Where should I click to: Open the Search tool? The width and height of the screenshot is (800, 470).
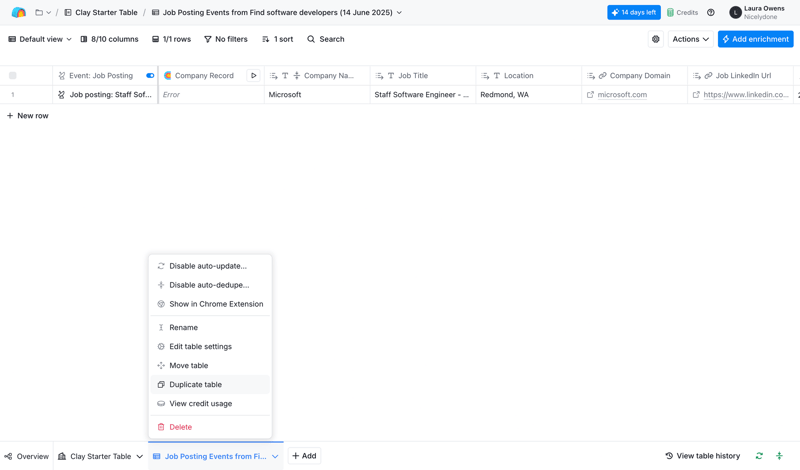[326, 39]
